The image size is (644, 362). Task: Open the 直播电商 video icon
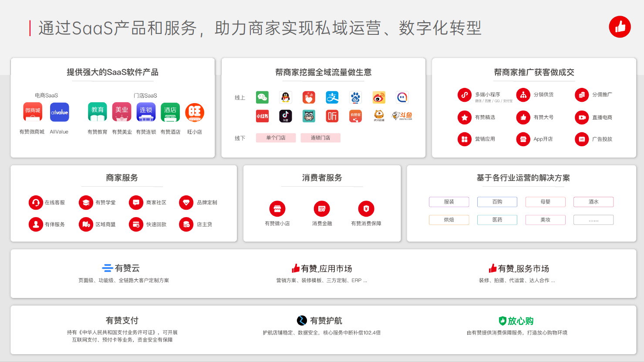[582, 117]
